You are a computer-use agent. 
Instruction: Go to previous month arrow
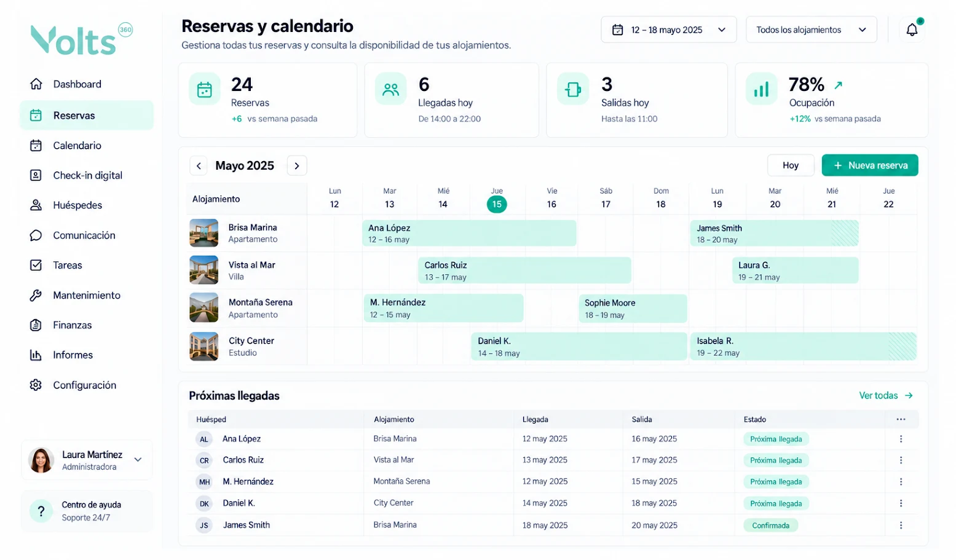[199, 166]
